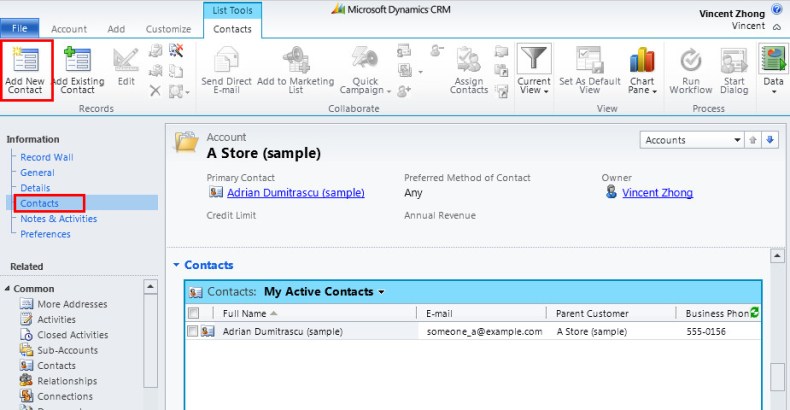This screenshot has height=410, width=790.
Task: Refresh the contacts grid with green arrows icon
Action: (x=754, y=312)
